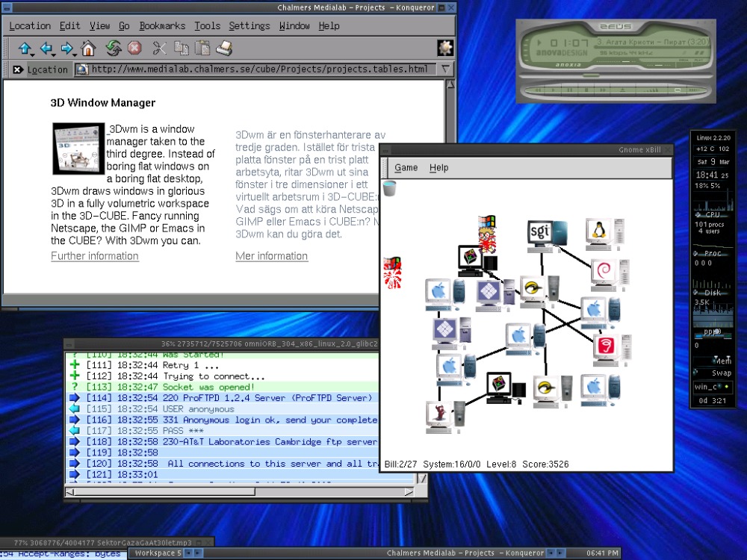Click the SektorGazaGaAt30let.mp3 download title bar
Image resolution: width=747 pixels, height=560 pixels.
(102, 542)
